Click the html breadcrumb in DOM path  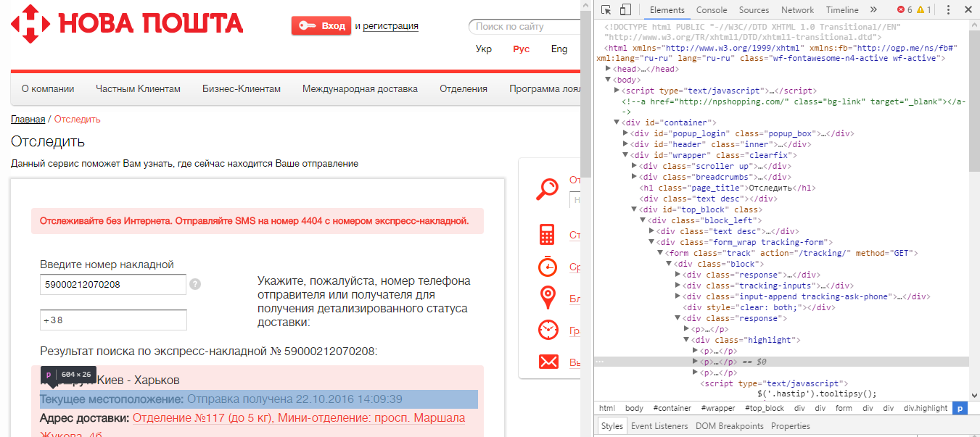(x=606, y=408)
